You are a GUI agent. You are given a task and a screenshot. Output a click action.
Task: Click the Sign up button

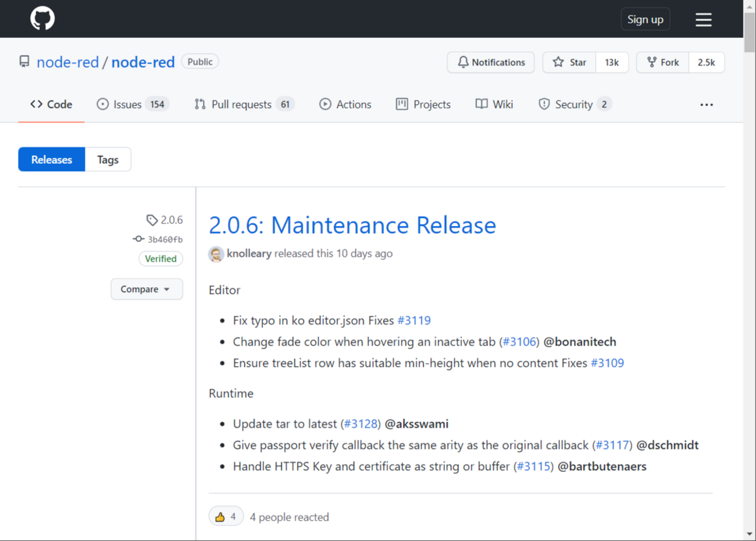pos(645,19)
